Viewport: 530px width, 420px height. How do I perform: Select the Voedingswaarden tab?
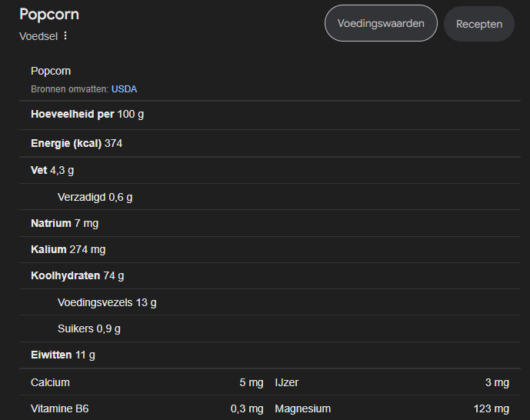tap(381, 23)
